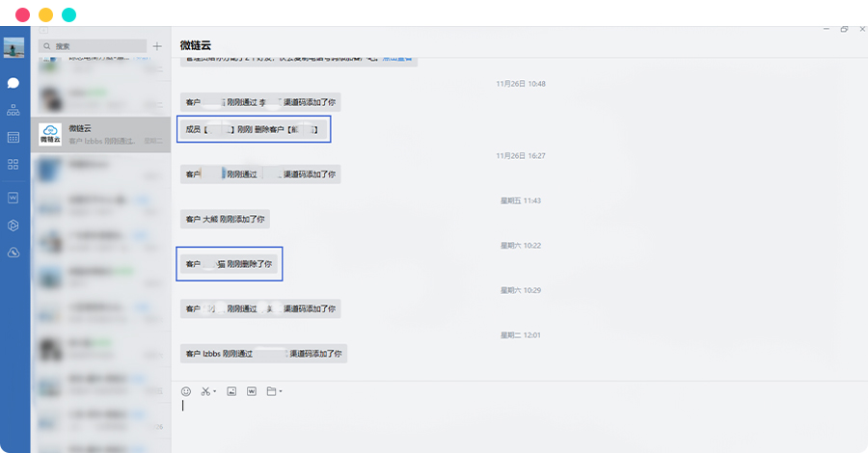Open the hexagon cube icon in sidebar
Screen dimensions: 868x453
[x=14, y=226]
